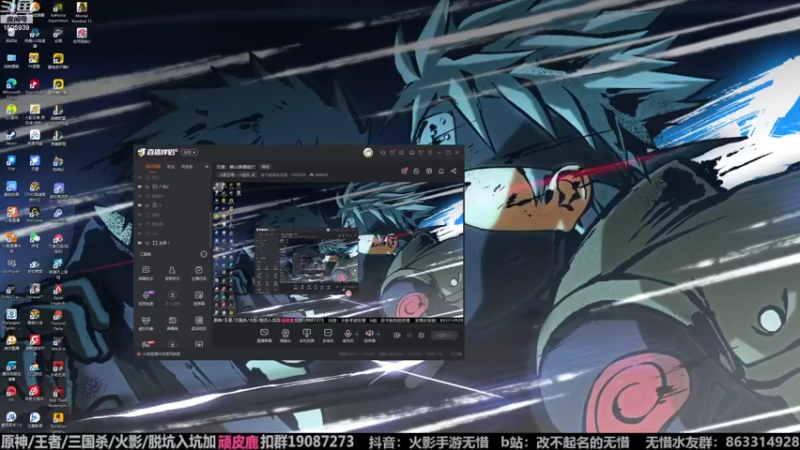Viewport: 800px width, 450px height.
Task: Switch the screen orientation pill beside the app logo
Action: 190,153
